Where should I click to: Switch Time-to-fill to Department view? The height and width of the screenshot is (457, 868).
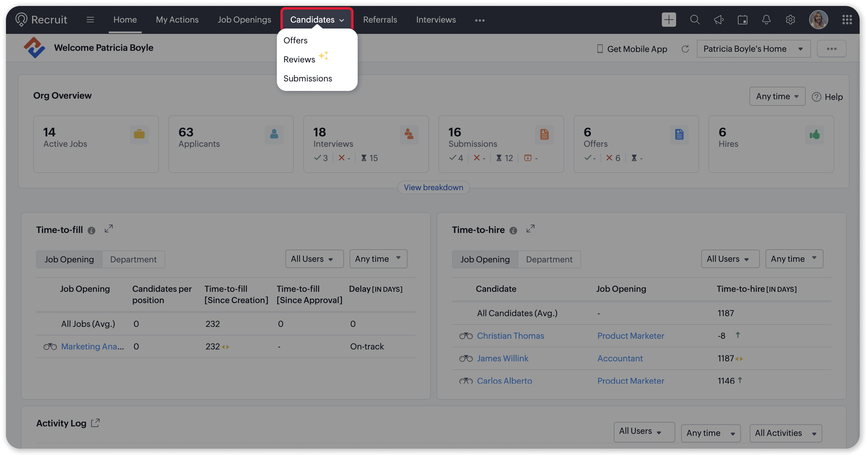coord(133,259)
